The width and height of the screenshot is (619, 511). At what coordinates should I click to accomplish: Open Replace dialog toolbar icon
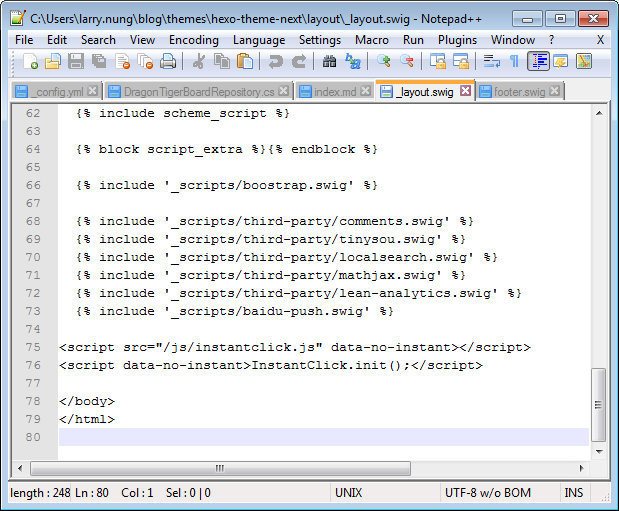353,62
